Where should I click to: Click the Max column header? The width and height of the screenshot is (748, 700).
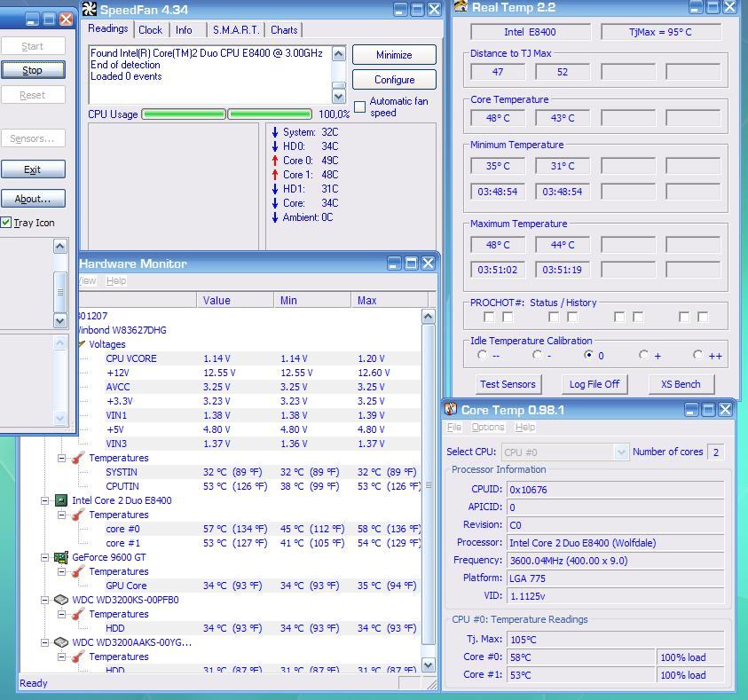(x=390, y=301)
